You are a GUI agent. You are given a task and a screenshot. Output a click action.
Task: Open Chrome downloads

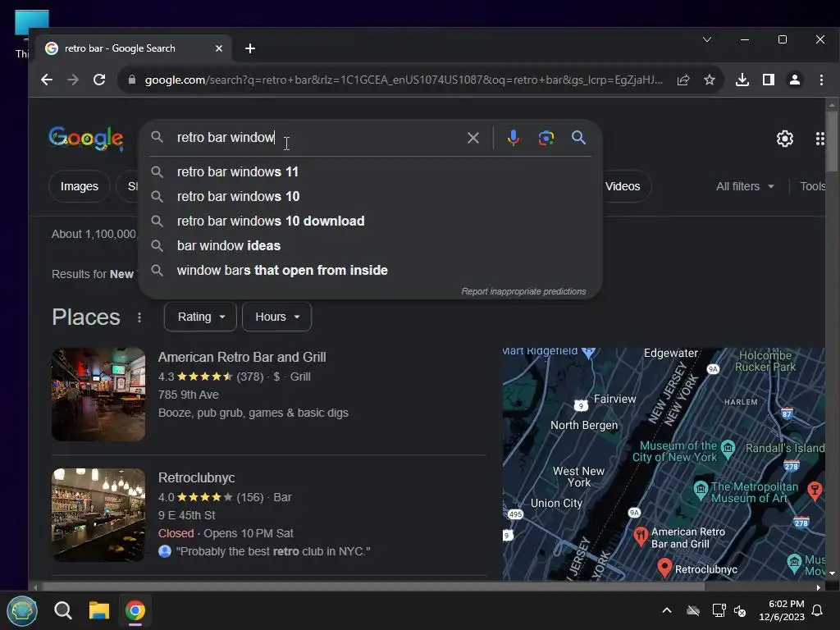742,80
